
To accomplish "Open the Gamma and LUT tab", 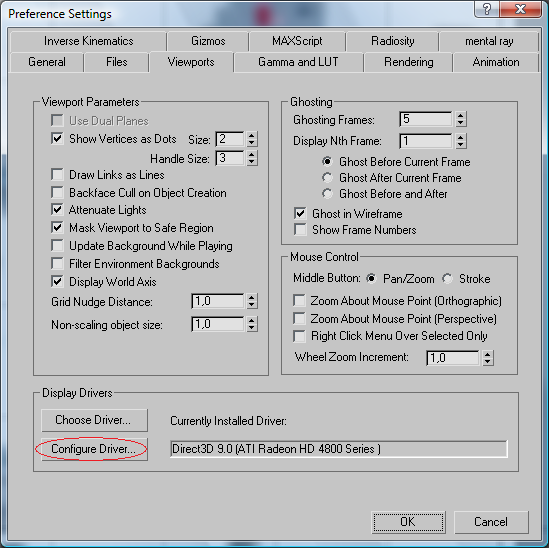I will (298, 62).
